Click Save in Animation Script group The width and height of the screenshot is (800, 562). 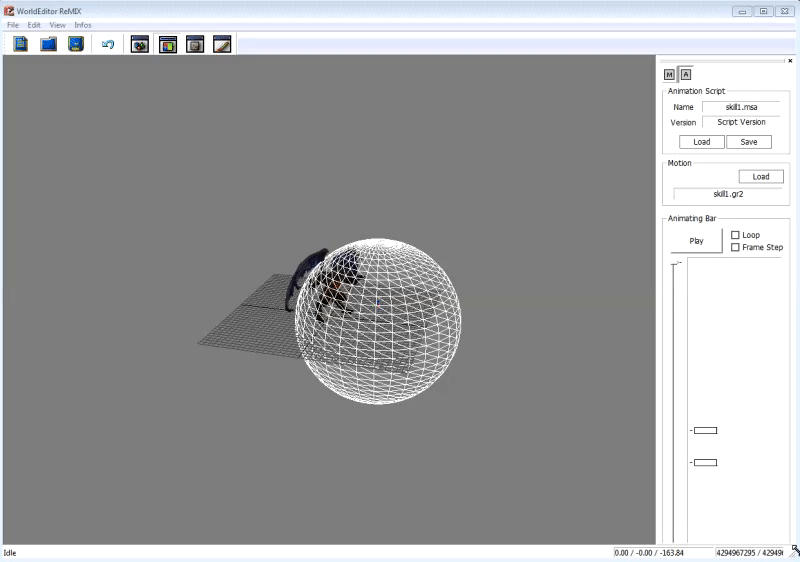749,142
